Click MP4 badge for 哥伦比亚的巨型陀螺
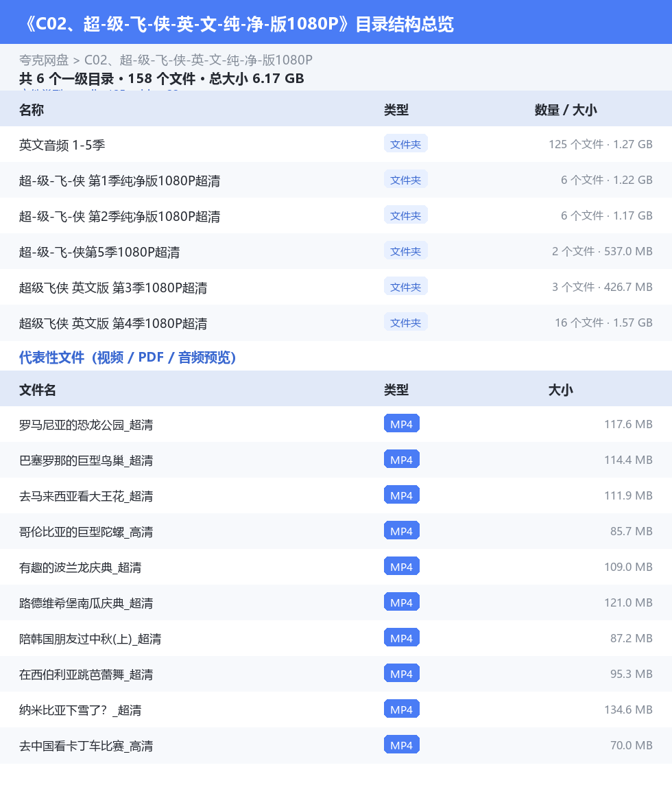Viewport: 672px width, 785px height. tap(401, 530)
